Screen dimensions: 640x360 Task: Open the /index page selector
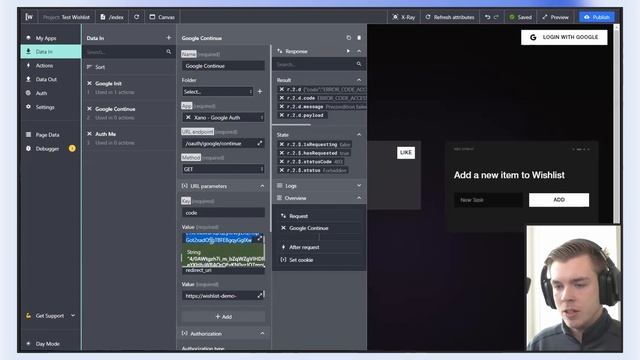[112, 17]
